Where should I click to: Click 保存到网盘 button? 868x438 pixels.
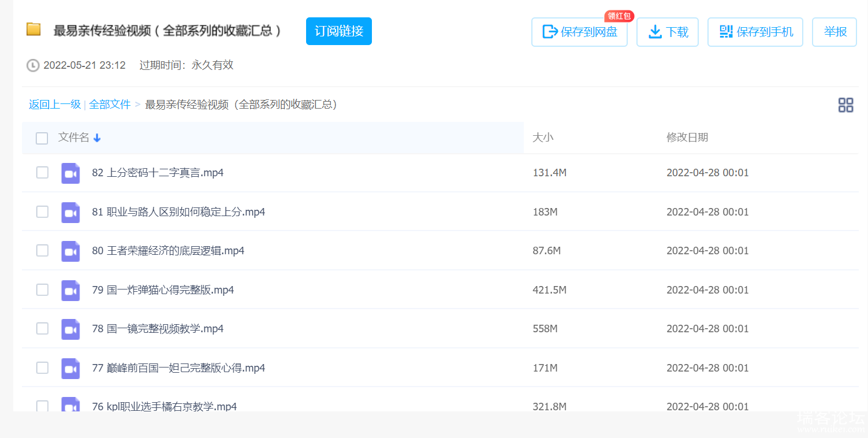point(579,32)
